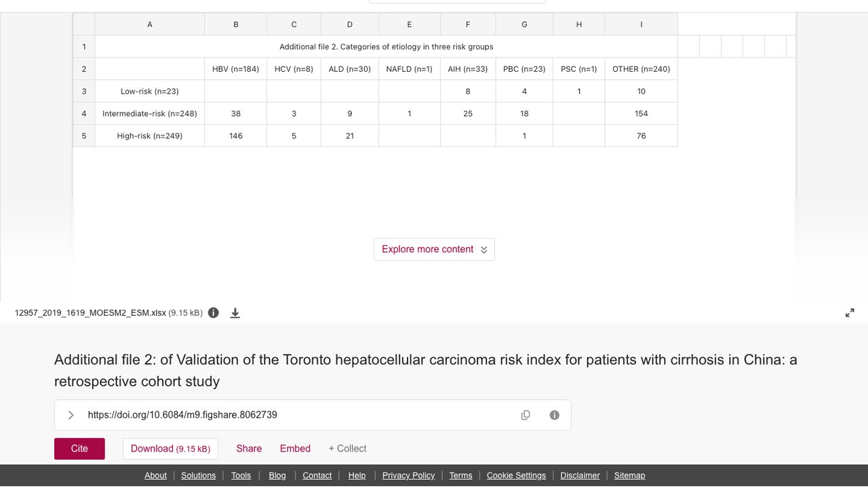The image size is (868, 488).
Task: Open the About footer link
Action: 155,476
